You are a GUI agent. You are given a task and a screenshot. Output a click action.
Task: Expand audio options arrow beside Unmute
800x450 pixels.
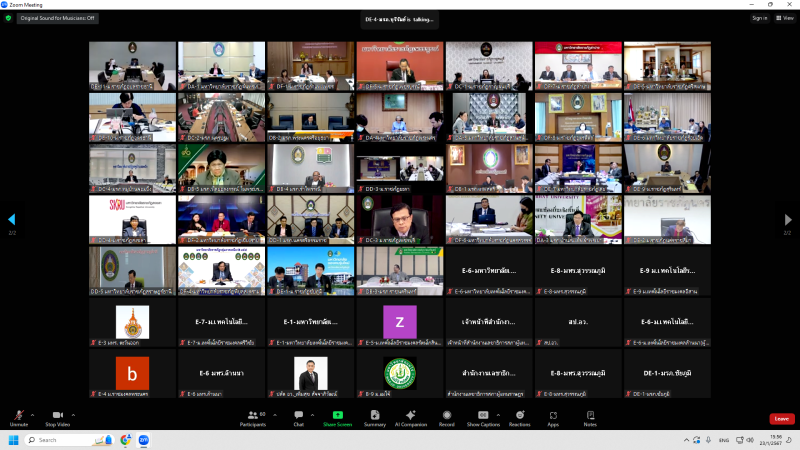point(32,414)
